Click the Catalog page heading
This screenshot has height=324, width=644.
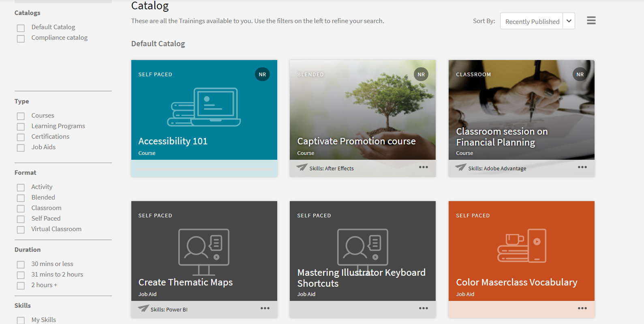click(150, 6)
